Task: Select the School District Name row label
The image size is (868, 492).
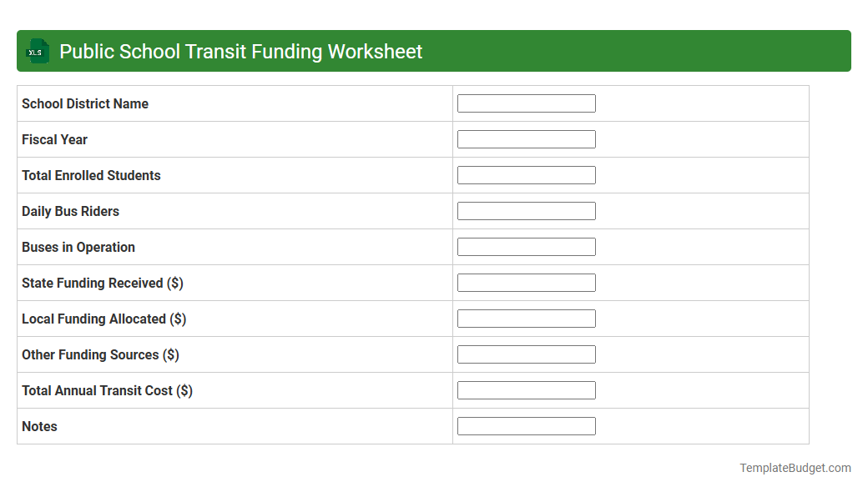Action: click(84, 103)
